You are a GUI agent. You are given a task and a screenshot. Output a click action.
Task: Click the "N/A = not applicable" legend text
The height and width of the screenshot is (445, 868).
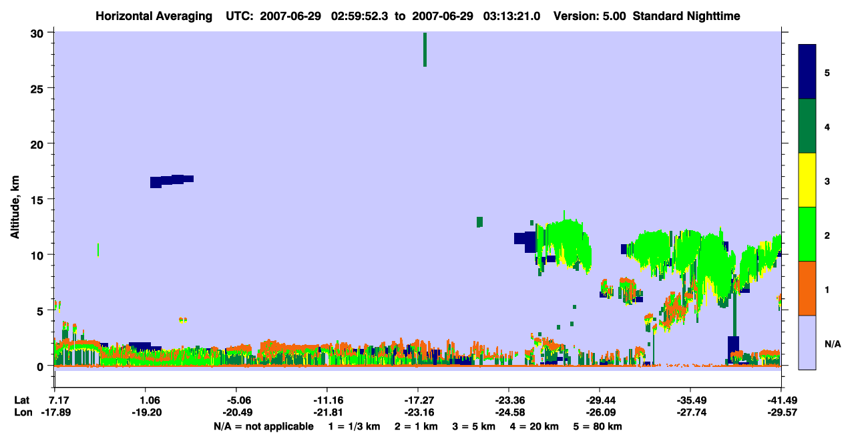click(263, 426)
